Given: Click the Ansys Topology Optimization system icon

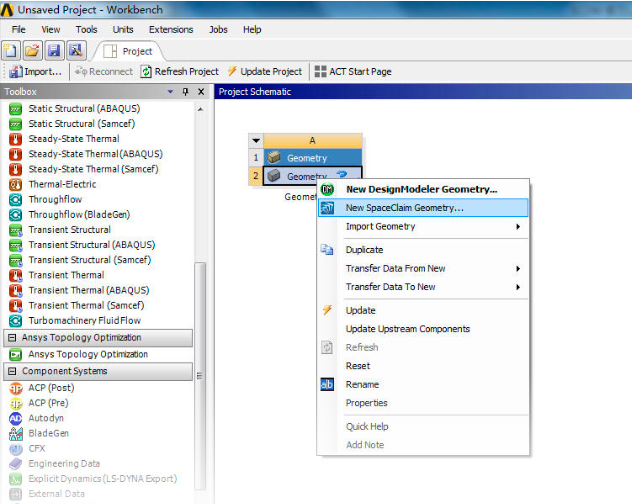Looking at the screenshot, I should click(15, 354).
